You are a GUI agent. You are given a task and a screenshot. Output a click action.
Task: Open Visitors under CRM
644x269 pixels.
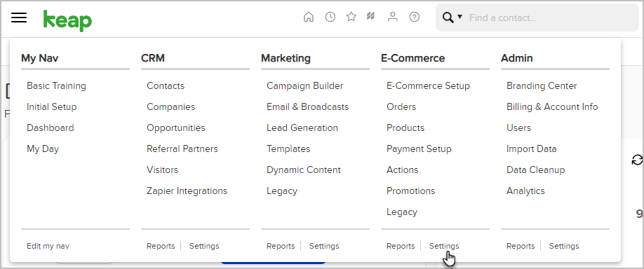162,170
